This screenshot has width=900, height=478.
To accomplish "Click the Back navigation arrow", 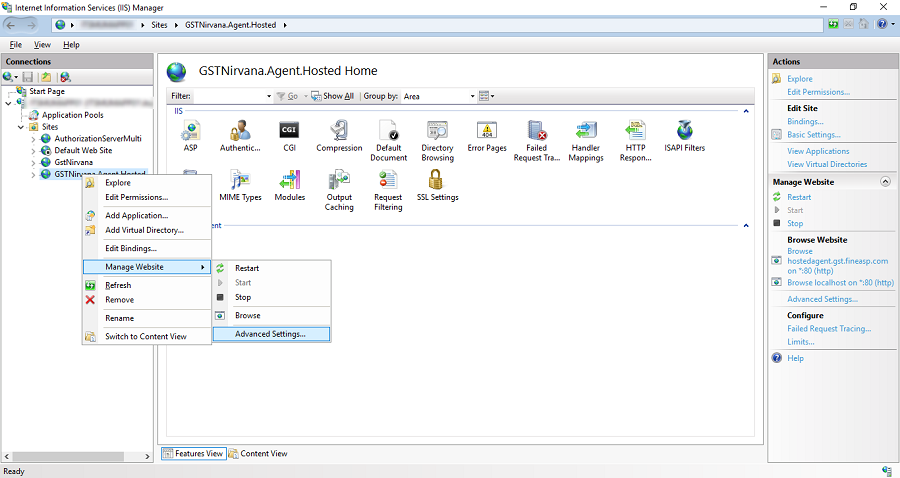I will (x=10, y=25).
